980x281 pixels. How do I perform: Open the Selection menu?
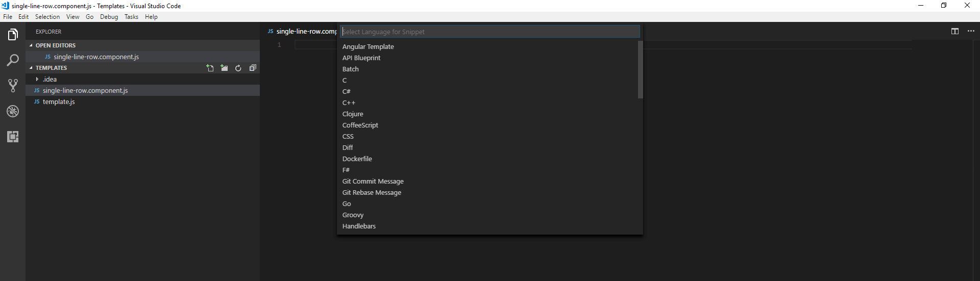pyautogui.click(x=47, y=17)
